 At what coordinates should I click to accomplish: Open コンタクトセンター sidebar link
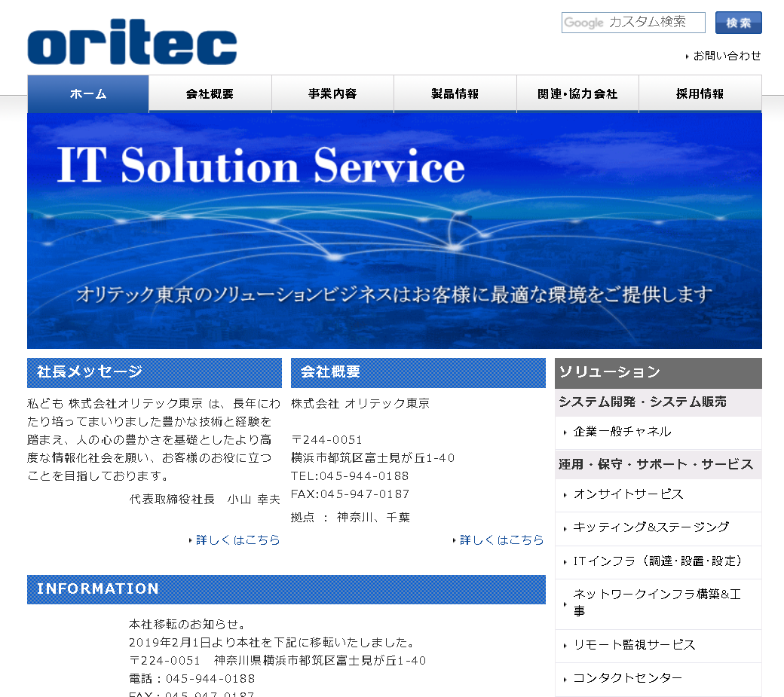point(627,678)
